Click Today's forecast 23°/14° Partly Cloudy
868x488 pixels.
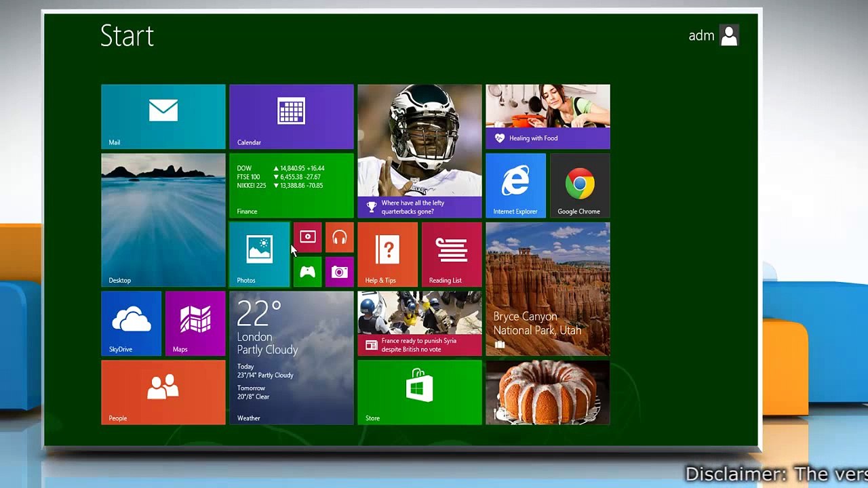tap(265, 371)
